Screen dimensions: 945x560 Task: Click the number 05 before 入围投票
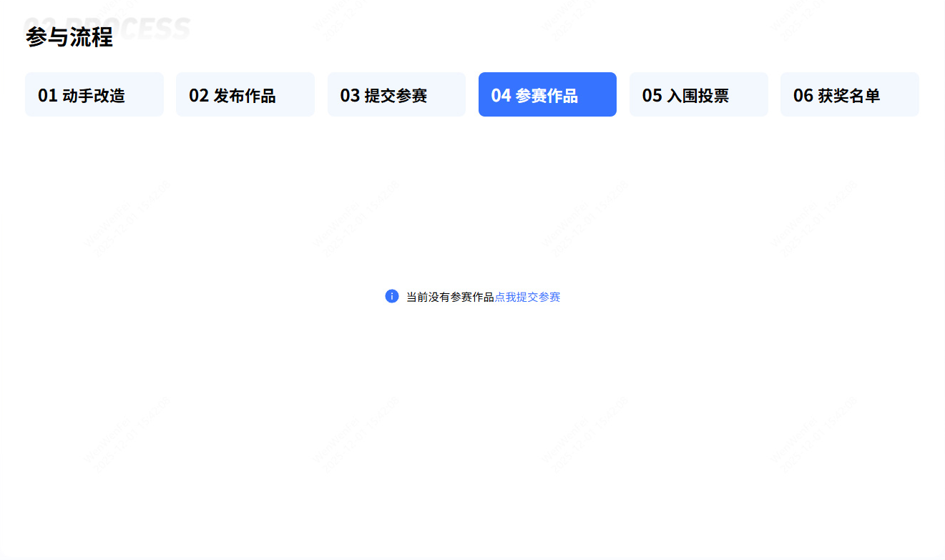652,95
